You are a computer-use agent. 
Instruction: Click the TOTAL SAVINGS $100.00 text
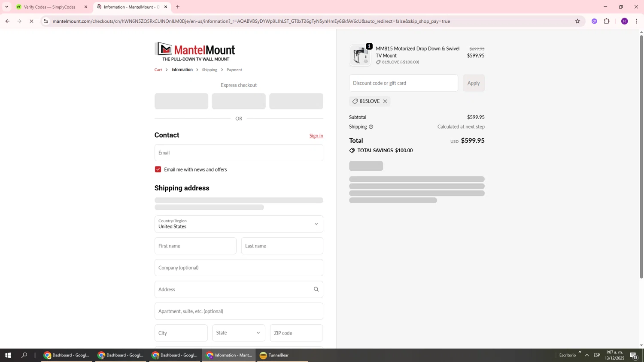(x=385, y=151)
